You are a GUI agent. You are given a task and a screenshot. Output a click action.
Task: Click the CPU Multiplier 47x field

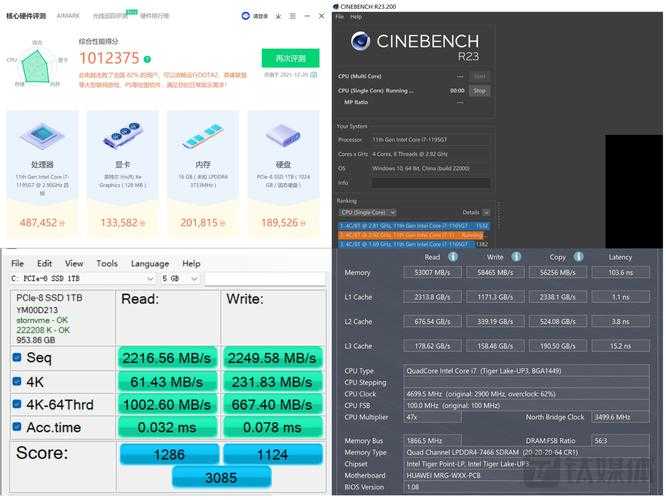pyautogui.click(x=432, y=417)
